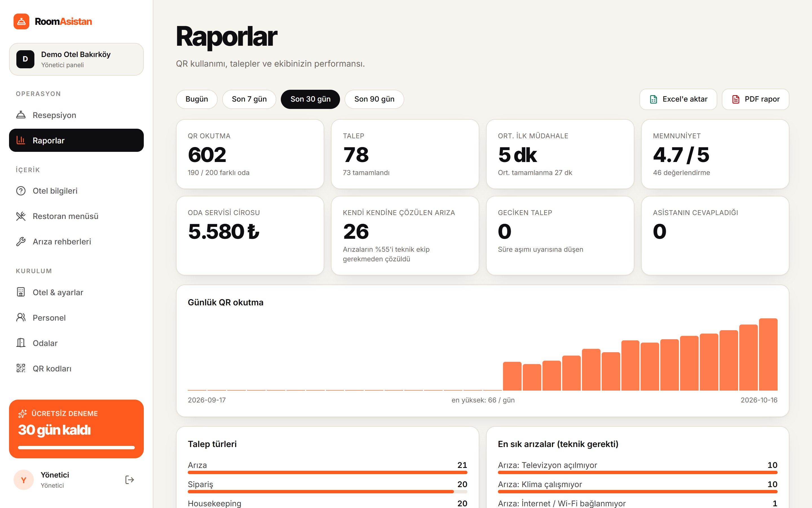Image resolution: width=812 pixels, height=508 pixels.
Task: Click the QR kodları QR icon
Action: pyautogui.click(x=21, y=368)
